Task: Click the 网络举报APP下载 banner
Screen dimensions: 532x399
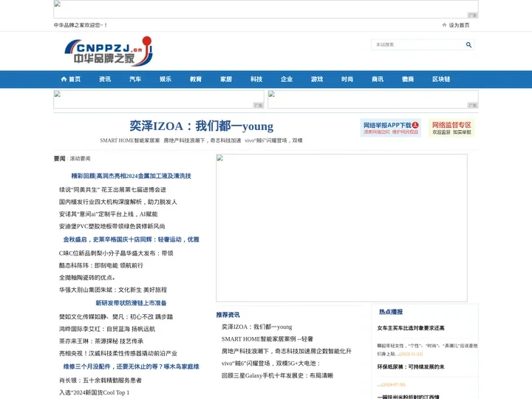Action: (391, 128)
